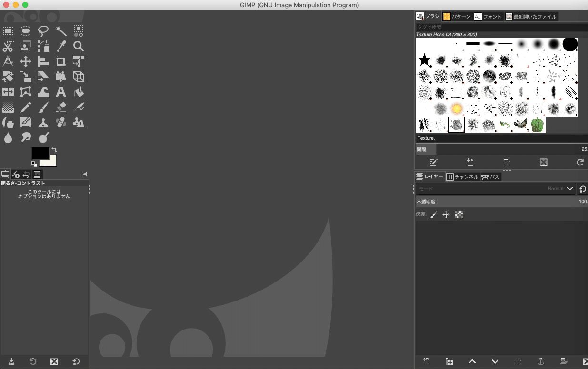The width and height of the screenshot is (588, 369).
Task: Create a new layer group
Action: 449,361
